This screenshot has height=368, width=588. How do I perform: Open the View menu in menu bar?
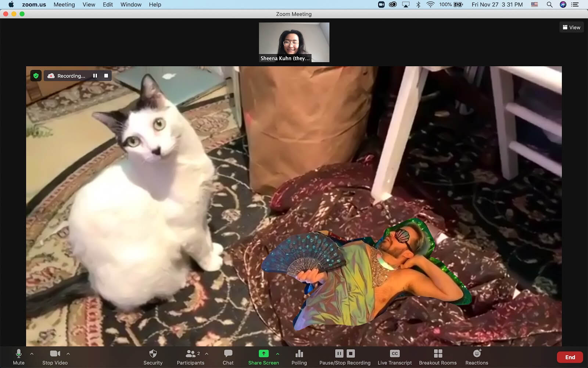89,4
